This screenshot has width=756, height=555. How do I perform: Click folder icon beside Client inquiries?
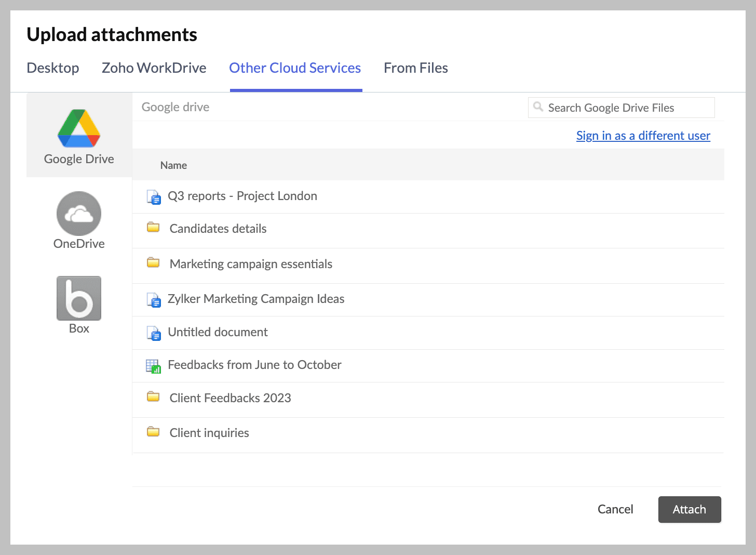tap(153, 432)
